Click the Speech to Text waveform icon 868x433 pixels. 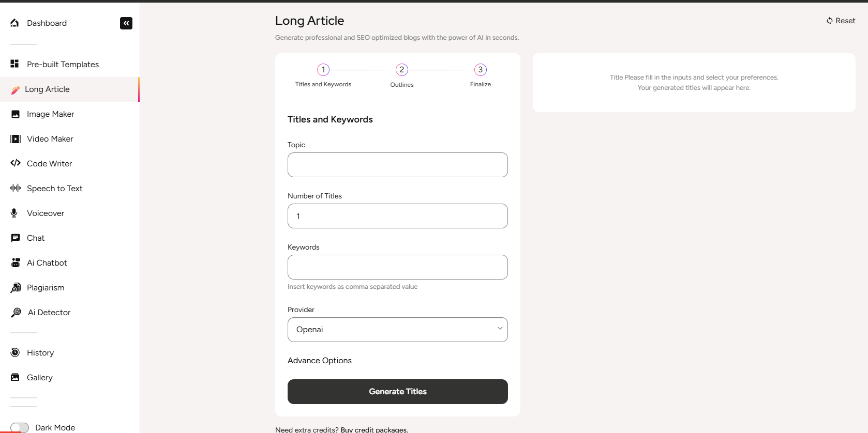pos(16,188)
